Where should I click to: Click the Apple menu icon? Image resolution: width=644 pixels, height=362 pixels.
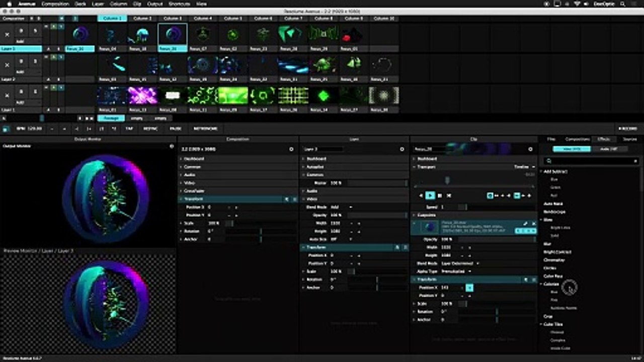click(x=9, y=4)
